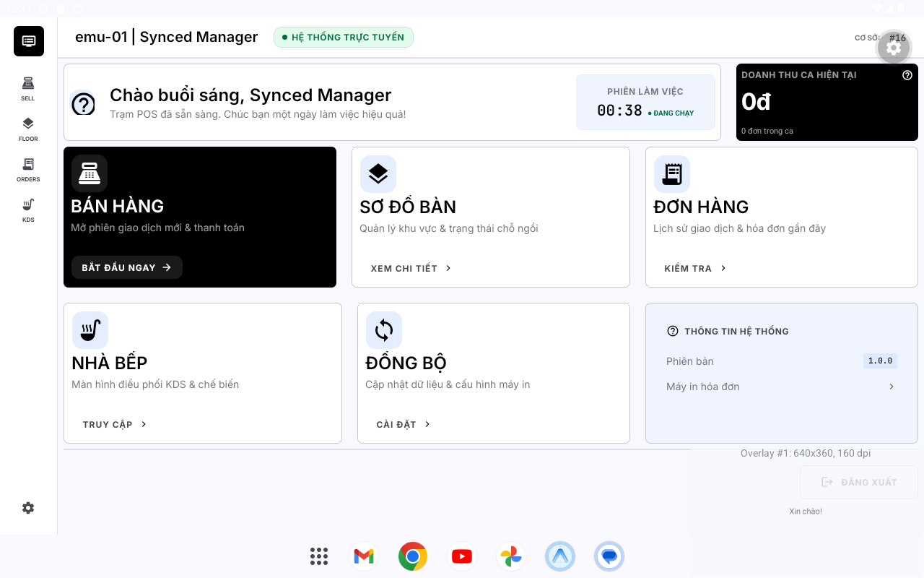924x578 pixels.
Task: Click the sync icon on ĐỒNG BỘ card
Action: click(x=384, y=330)
